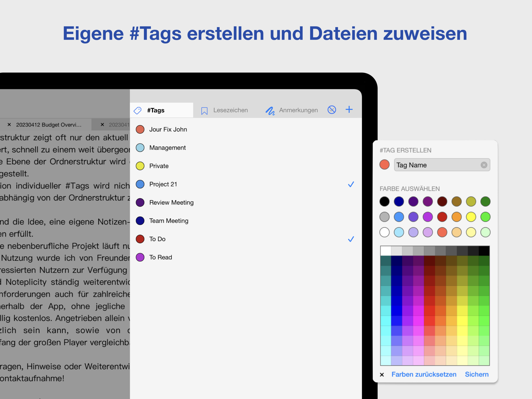Select the Management tag
Image resolution: width=532 pixels, height=399 pixels.
click(x=246, y=148)
